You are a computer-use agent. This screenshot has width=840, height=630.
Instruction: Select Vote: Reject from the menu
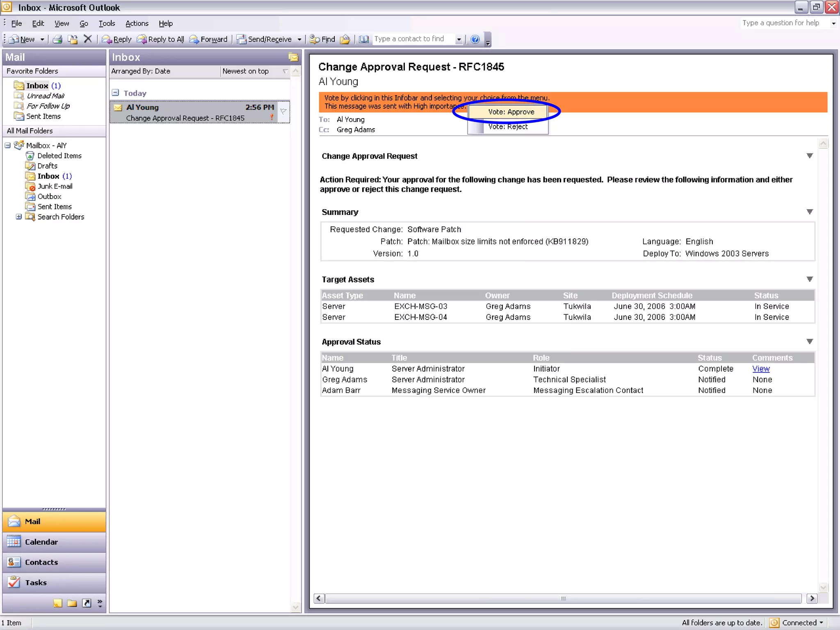[508, 127]
